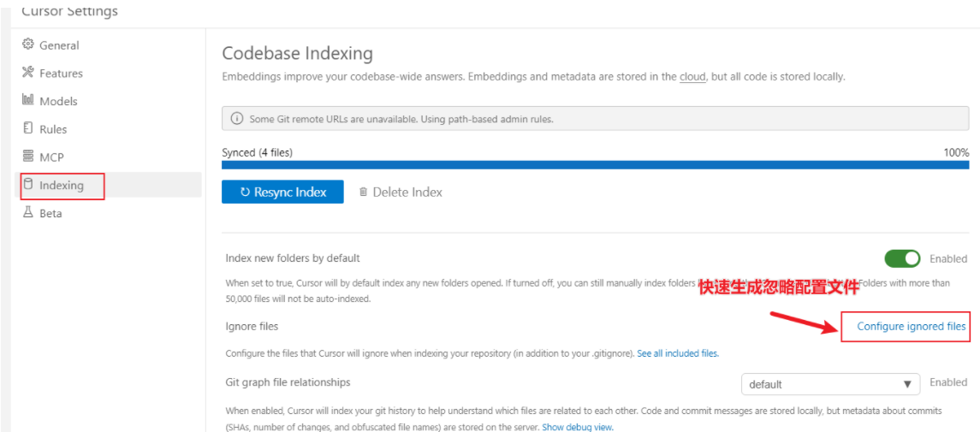Click the MCP server icon

[27, 157]
